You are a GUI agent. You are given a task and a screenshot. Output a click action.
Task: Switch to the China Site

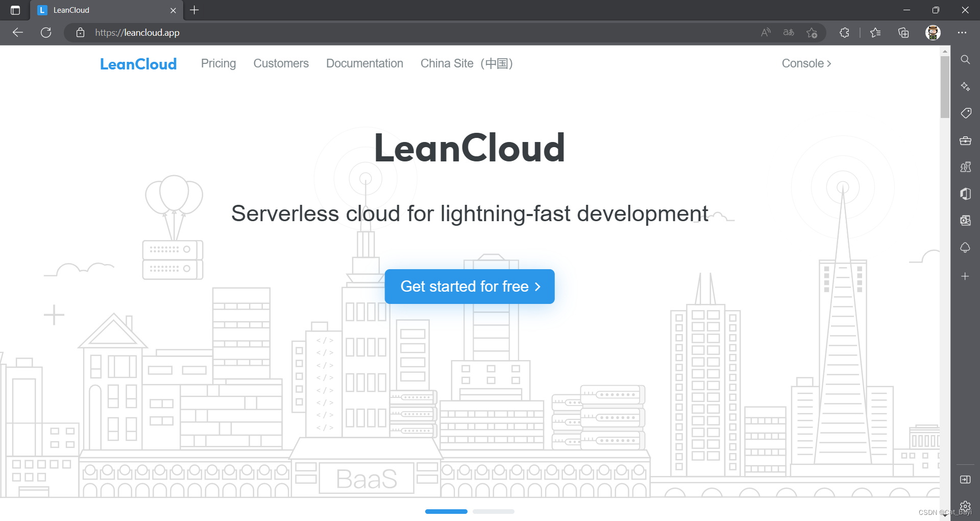467,63
